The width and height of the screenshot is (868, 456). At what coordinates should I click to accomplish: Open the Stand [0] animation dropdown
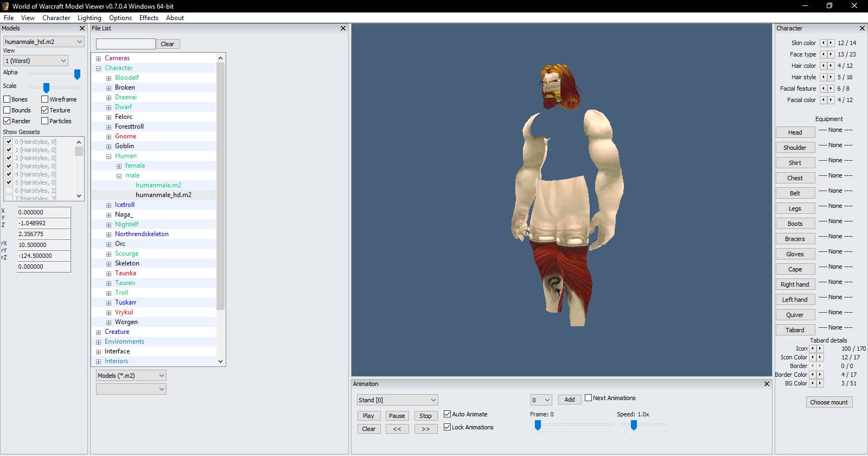tap(398, 400)
